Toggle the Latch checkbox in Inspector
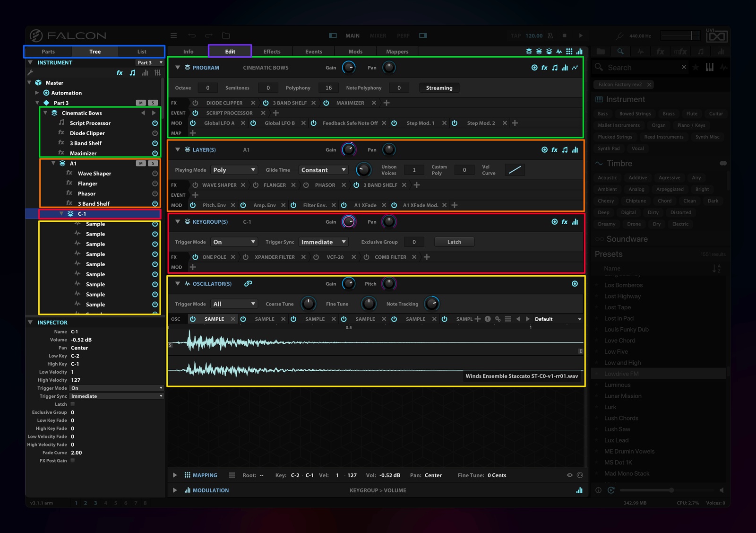The height and width of the screenshot is (533, 756). pos(72,404)
